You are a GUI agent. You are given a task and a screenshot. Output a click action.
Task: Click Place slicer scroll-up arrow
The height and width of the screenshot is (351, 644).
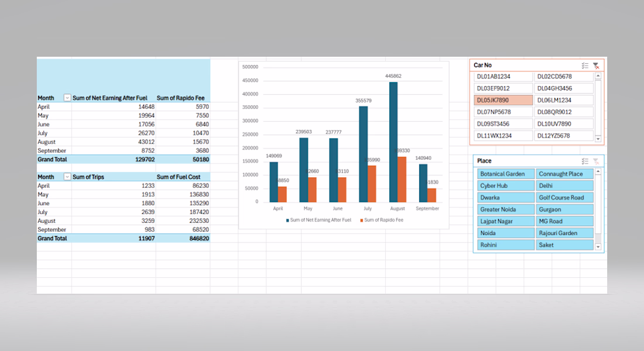click(598, 171)
